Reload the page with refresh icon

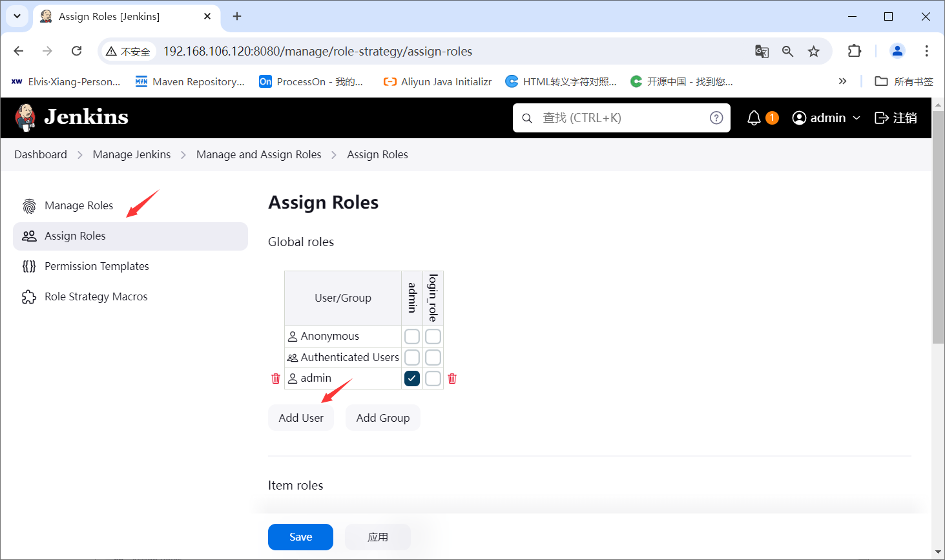pyautogui.click(x=76, y=51)
